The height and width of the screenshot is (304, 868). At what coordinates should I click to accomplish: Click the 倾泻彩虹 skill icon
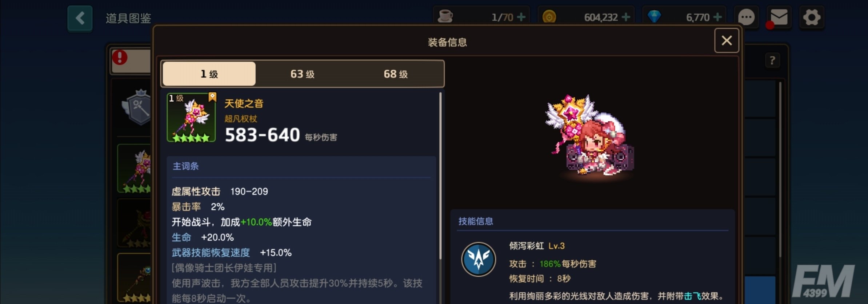[x=479, y=259]
